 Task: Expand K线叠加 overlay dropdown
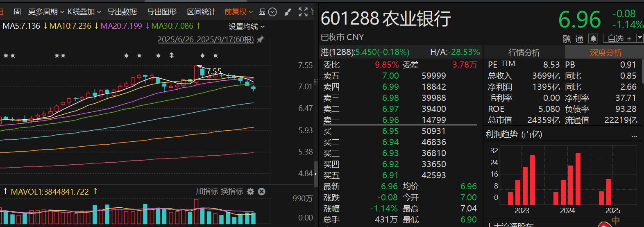[84, 12]
